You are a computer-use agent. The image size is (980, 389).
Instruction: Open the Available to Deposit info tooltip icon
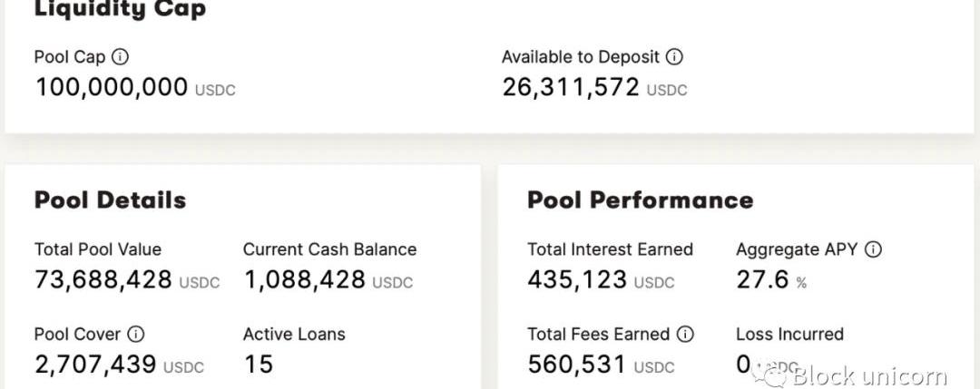coord(673,57)
